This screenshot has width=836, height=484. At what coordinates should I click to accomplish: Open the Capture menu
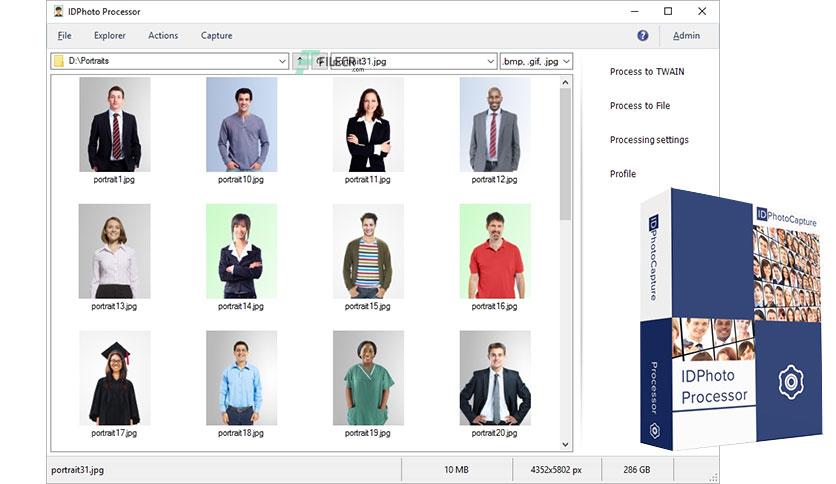click(x=216, y=36)
